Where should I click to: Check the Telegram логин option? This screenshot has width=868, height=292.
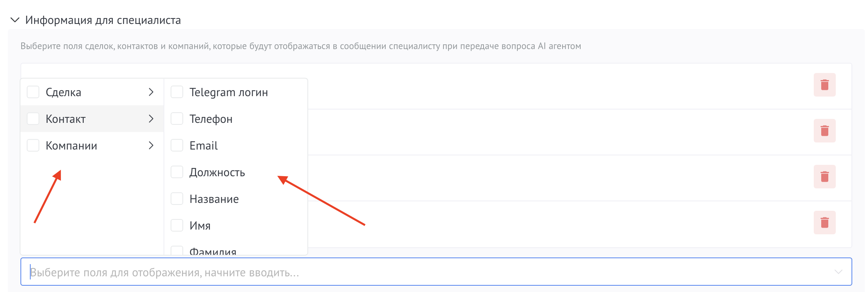tap(177, 91)
